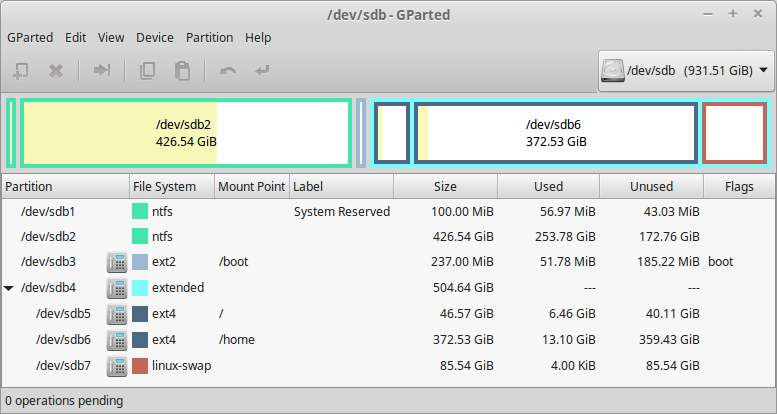777x414 pixels.
Task: Click the 359.43 GiB unused value
Action: tap(669, 340)
